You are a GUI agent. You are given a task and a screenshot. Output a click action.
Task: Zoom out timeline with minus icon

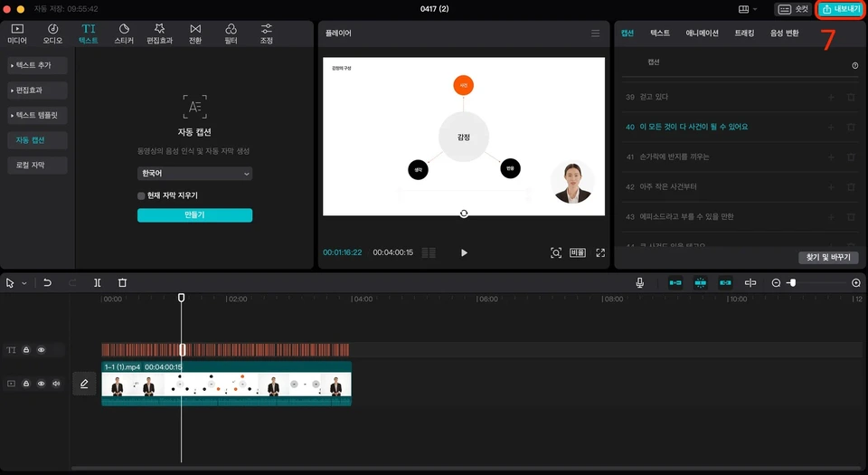click(776, 283)
